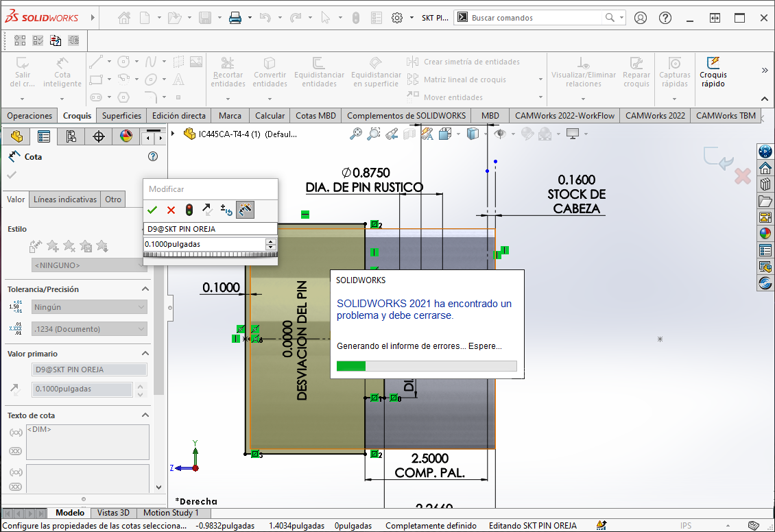
Task: Click the Zoom to Fit icon in view toolbar
Action: pyautogui.click(x=356, y=134)
